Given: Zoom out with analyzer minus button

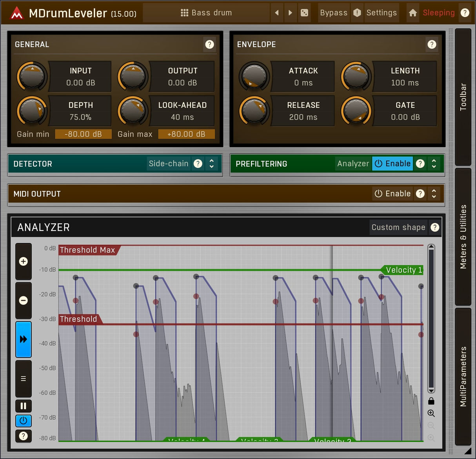Looking at the screenshot, I should (x=24, y=301).
